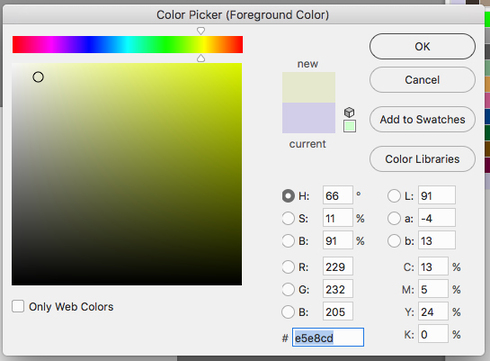Select the Lab a channel radio button

tap(394, 219)
